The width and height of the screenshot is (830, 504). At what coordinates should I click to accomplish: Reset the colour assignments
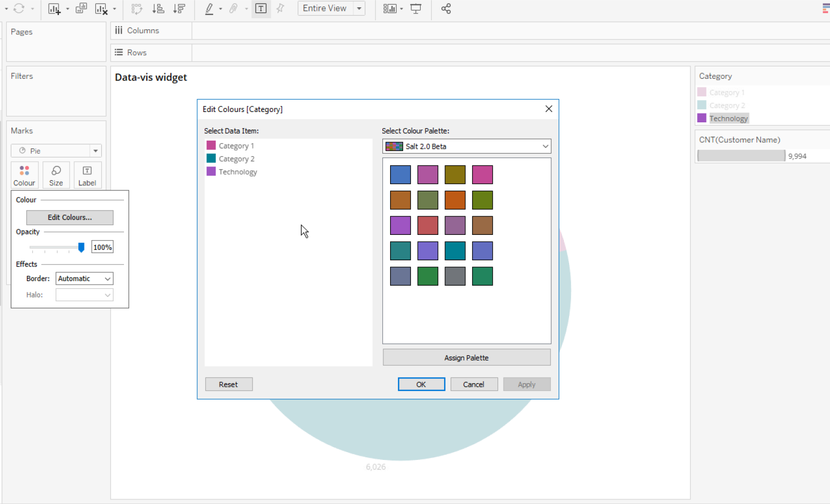click(229, 384)
